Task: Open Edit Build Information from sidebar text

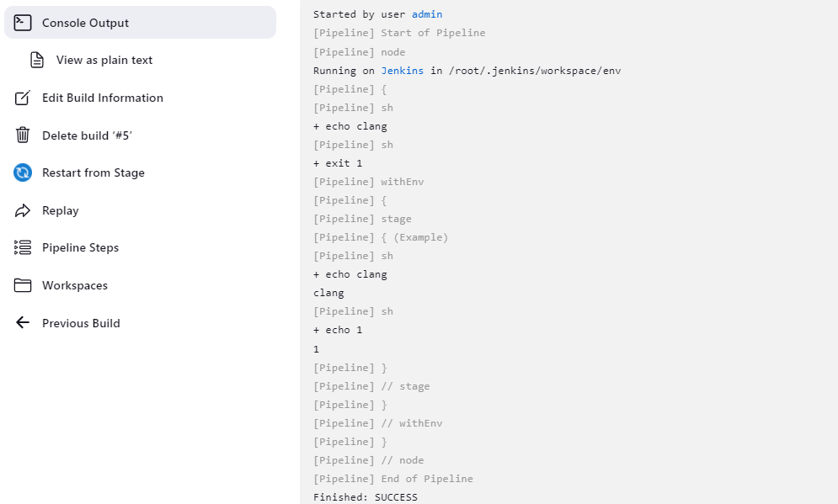Action: coord(103,98)
